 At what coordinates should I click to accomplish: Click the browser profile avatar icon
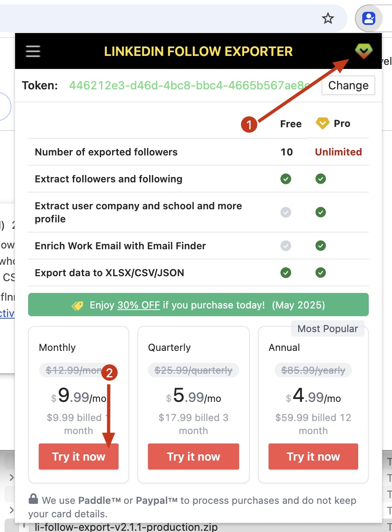368,18
